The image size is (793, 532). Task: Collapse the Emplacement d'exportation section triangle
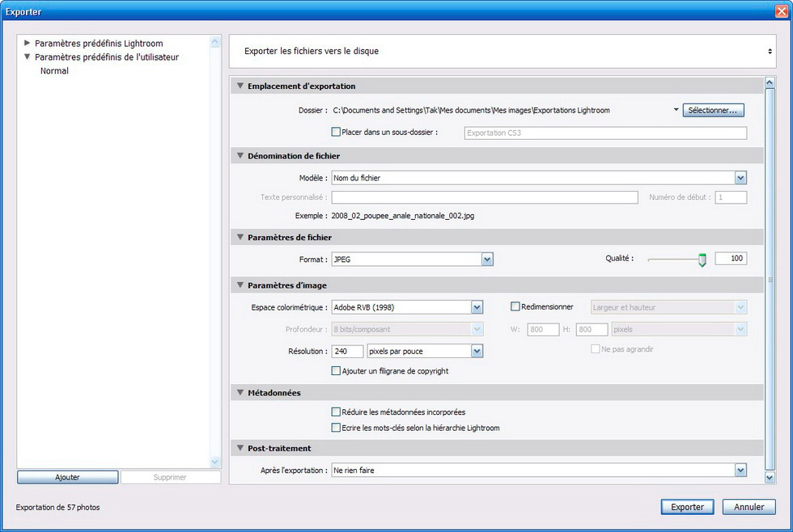tap(240, 87)
